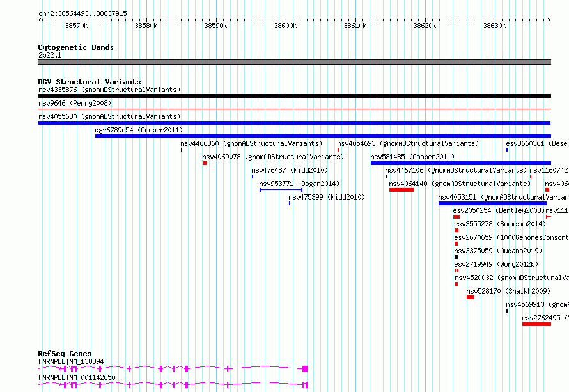Open HNRNPLL|NM_001142650 gene label
Screen dimensions: 569x392
tap(77, 377)
